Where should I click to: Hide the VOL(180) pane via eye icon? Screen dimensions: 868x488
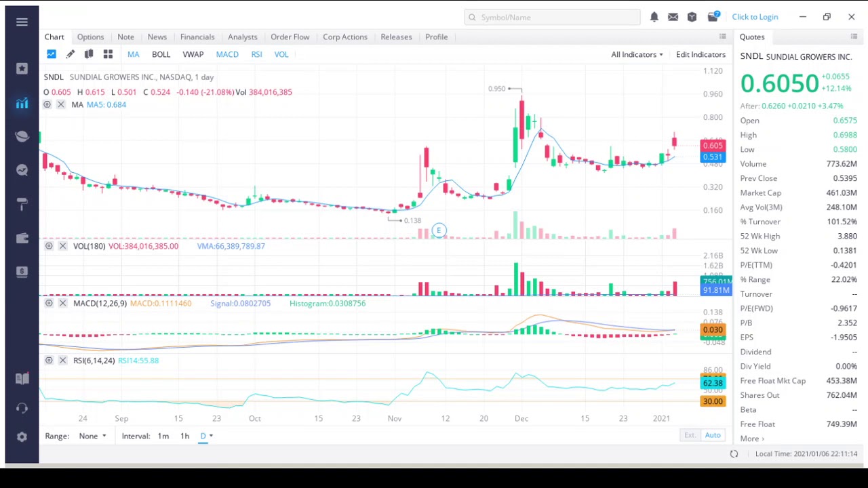(49, 246)
